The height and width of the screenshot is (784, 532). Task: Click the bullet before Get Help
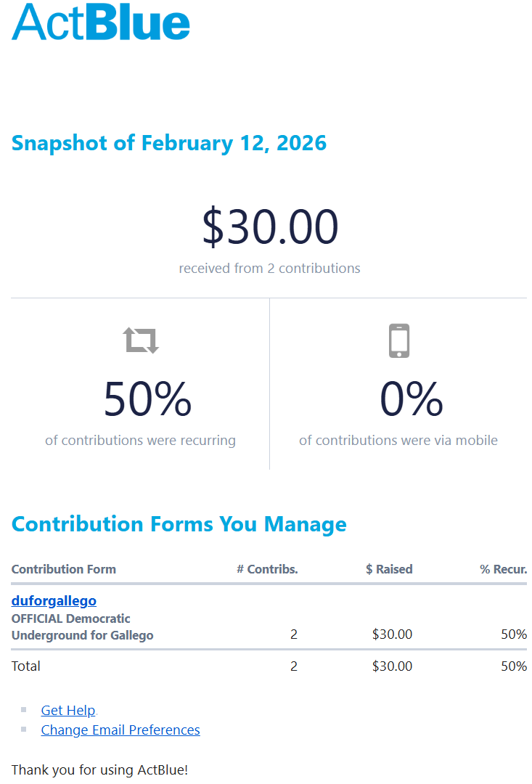tap(24, 709)
